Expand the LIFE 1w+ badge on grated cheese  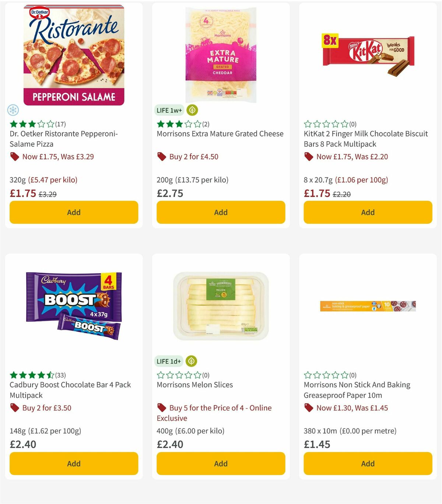[x=169, y=109]
